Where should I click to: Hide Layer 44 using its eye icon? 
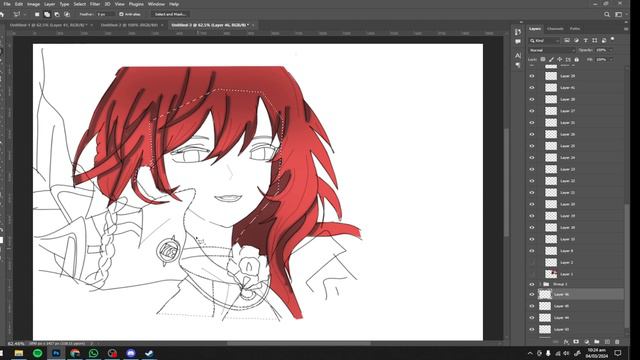coord(532,318)
